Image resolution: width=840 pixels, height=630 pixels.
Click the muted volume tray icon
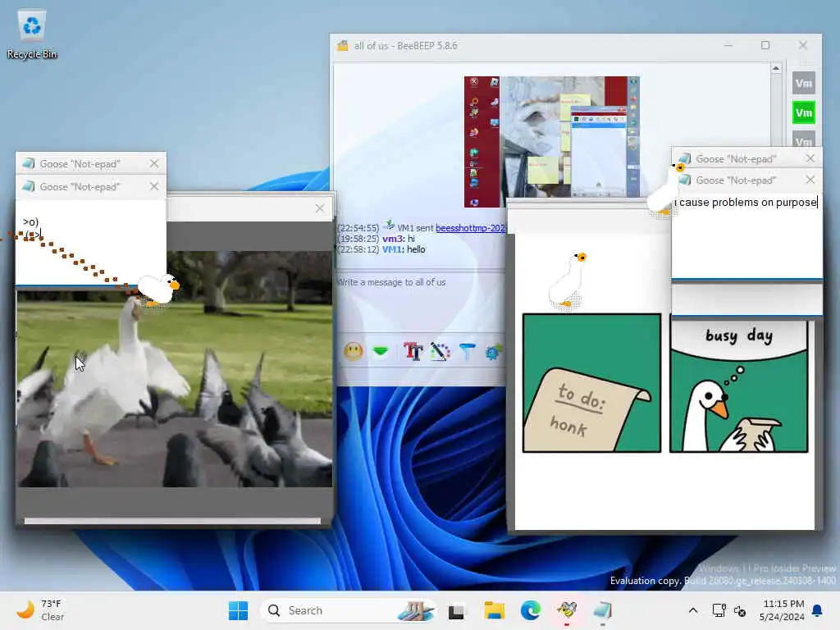(x=740, y=610)
